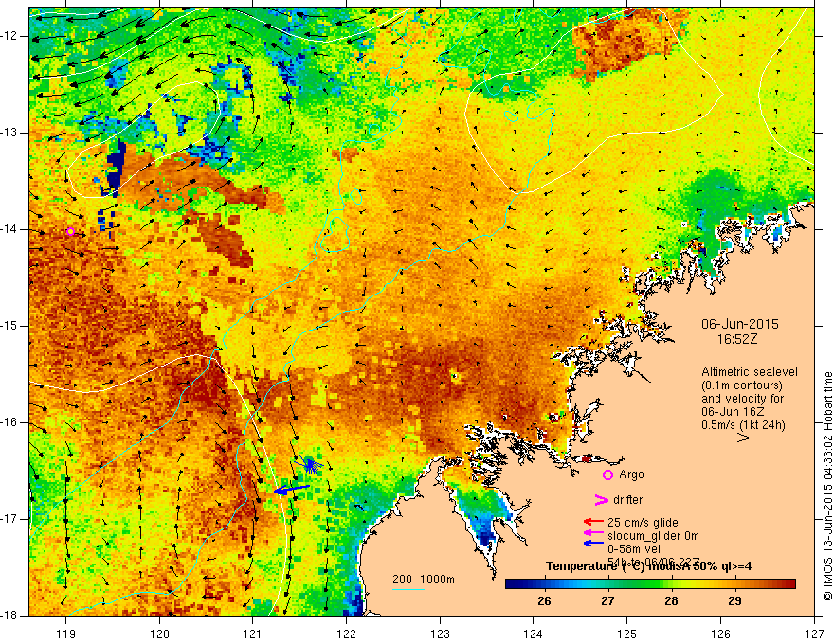Image resolution: width=834 pixels, height=644 pixels.
Task: Click the 28 tick label on color bar
Action: pos(671,601)
